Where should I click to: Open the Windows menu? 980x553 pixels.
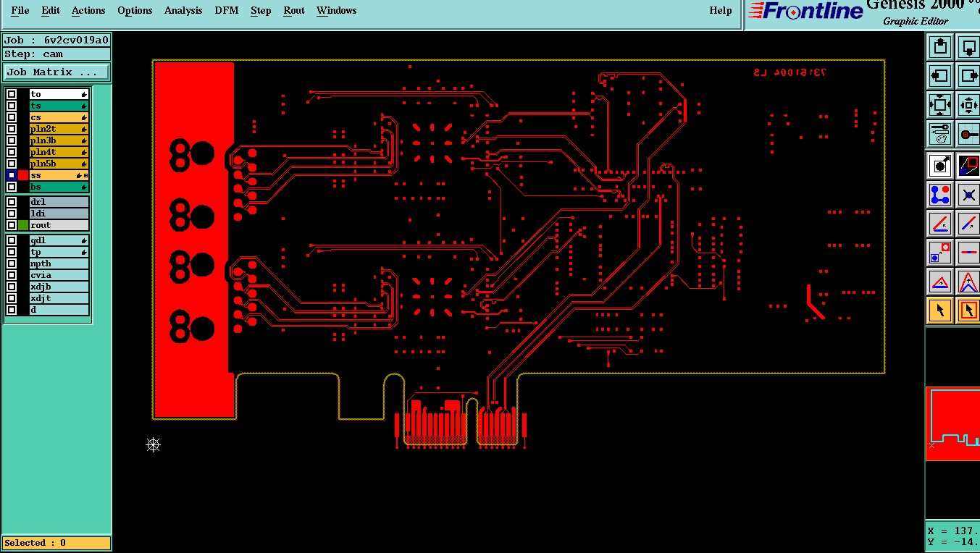pos(337,10)
